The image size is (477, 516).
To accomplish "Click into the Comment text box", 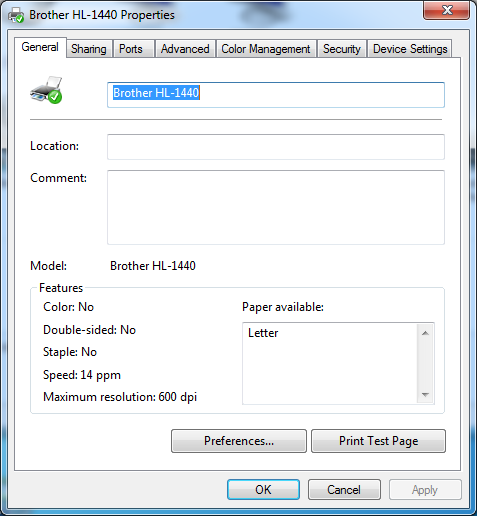I will click(276, 207).
